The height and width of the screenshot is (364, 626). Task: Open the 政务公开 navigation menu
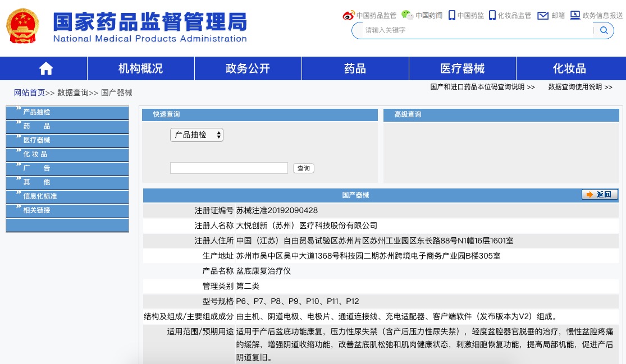tap(248, 68)
